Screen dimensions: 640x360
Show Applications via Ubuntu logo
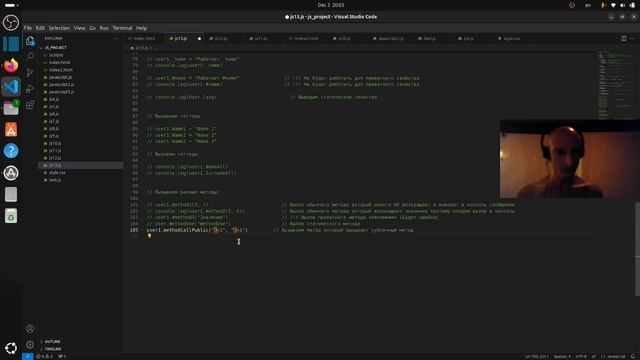pyautogui.click(x=11, y=348)
